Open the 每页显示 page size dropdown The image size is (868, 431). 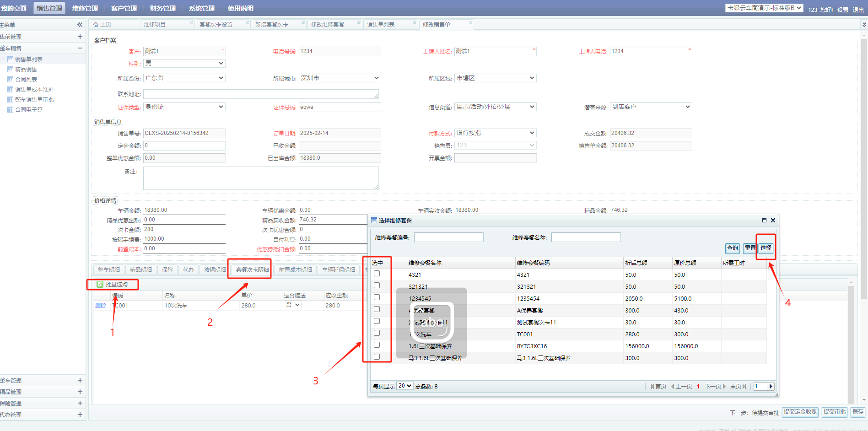[x=404, y=386]
